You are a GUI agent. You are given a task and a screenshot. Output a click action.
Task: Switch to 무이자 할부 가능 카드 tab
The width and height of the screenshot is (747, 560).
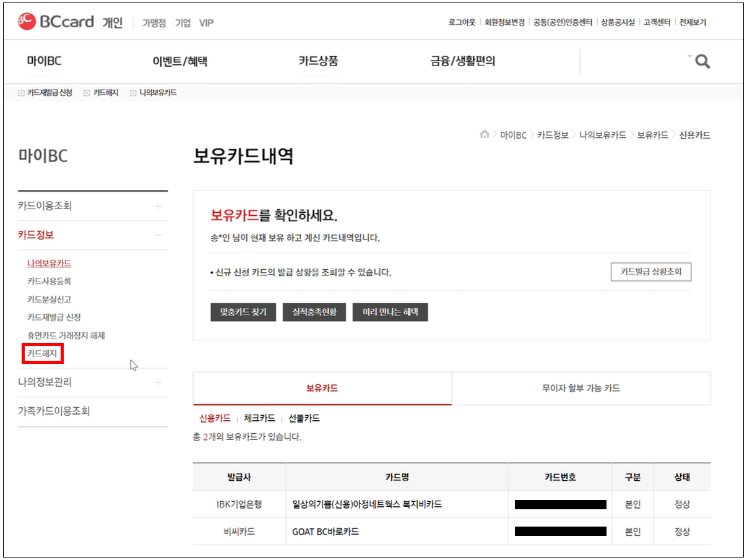581,389
